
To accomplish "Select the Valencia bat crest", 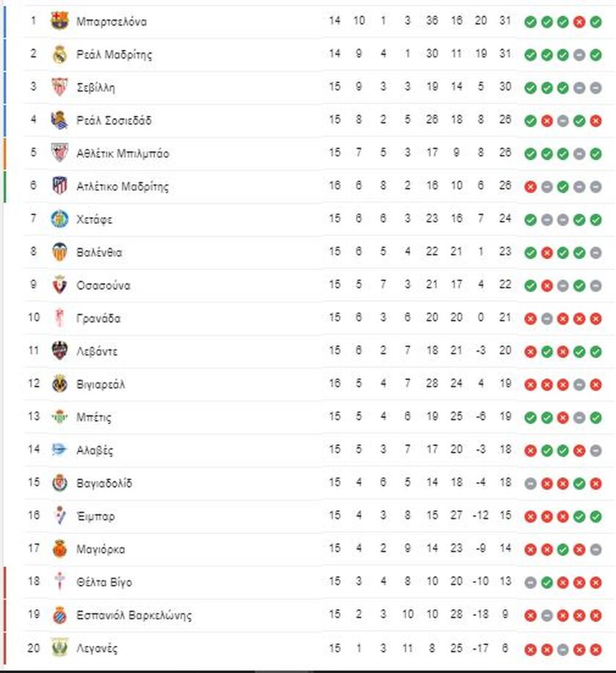I will [59, 252].
